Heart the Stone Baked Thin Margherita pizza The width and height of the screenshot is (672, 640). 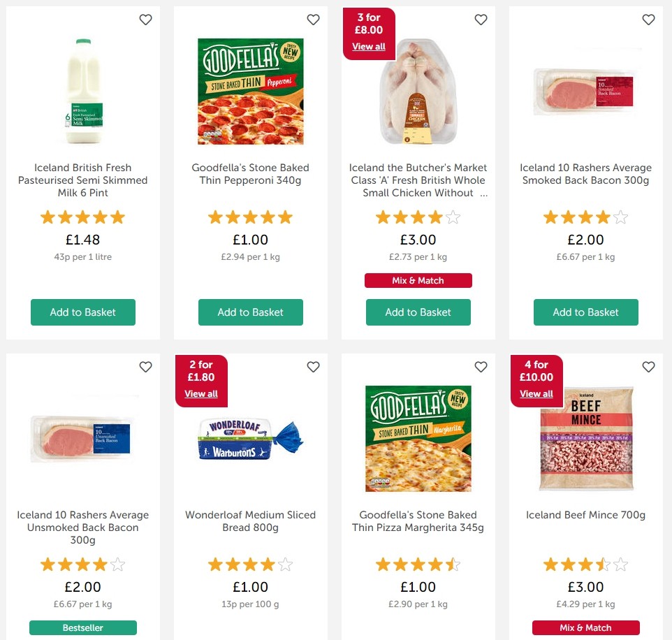tap(481, 366)
